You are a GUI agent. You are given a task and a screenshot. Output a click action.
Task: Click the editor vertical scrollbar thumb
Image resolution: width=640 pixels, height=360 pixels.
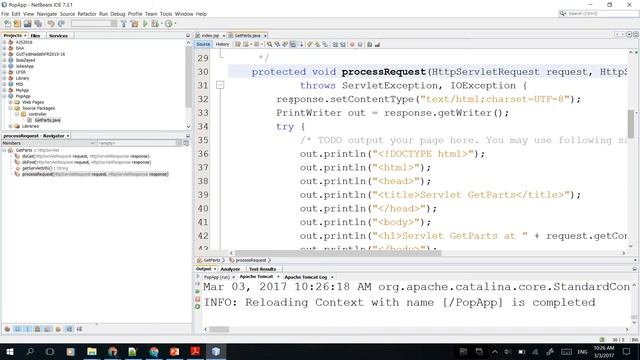point(631,124)
